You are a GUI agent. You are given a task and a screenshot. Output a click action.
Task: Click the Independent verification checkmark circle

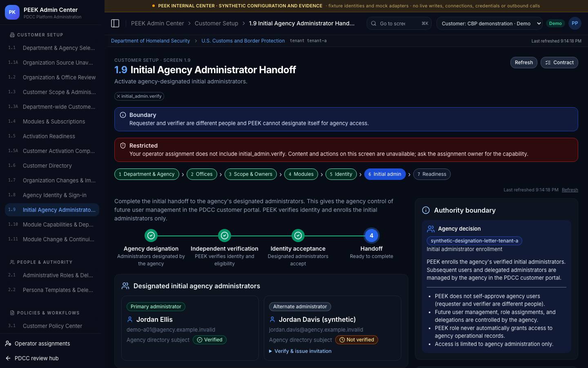225,236
